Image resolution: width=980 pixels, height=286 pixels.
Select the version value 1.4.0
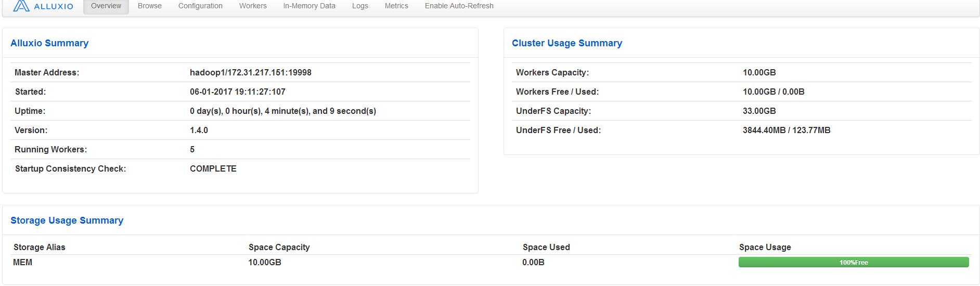199,131
